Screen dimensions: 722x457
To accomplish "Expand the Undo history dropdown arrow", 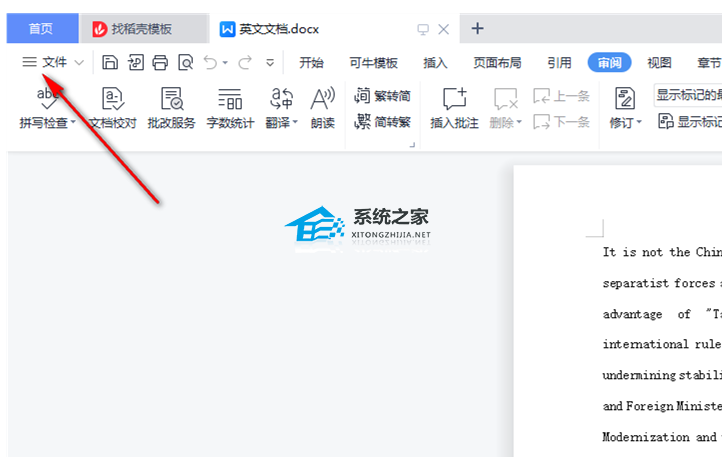I will click(225, 63).
